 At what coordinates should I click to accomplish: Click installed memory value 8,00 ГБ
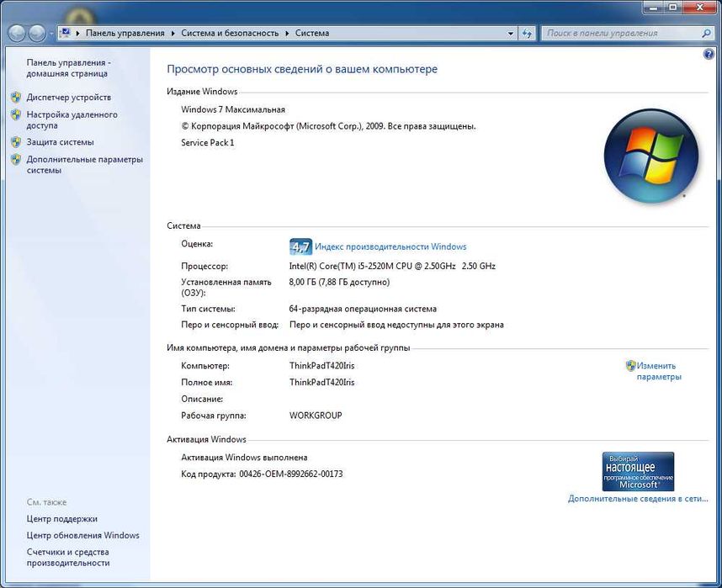[x=339, y=282]
